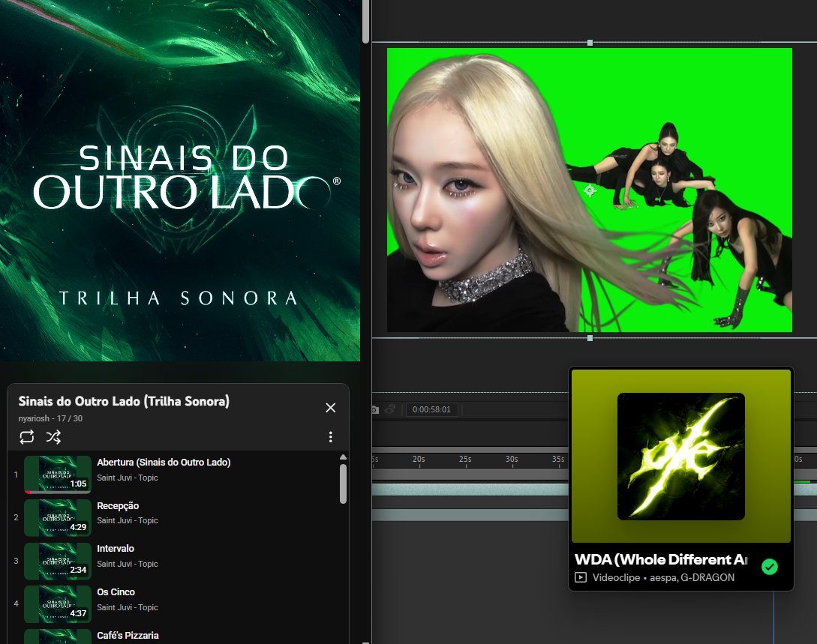Open Saint Juvi - Topic under Abertura
The image size is (817, 644).
127,478
